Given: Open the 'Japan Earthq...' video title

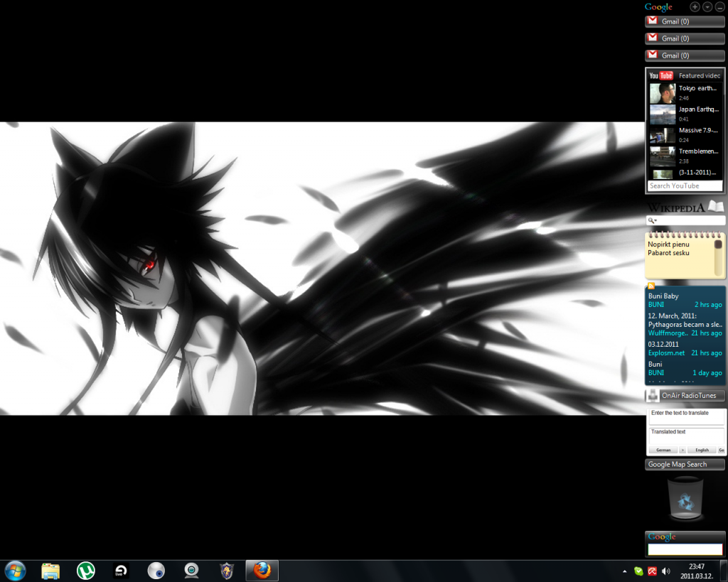Looking at the screenshot, I should (x=698, y=109).
